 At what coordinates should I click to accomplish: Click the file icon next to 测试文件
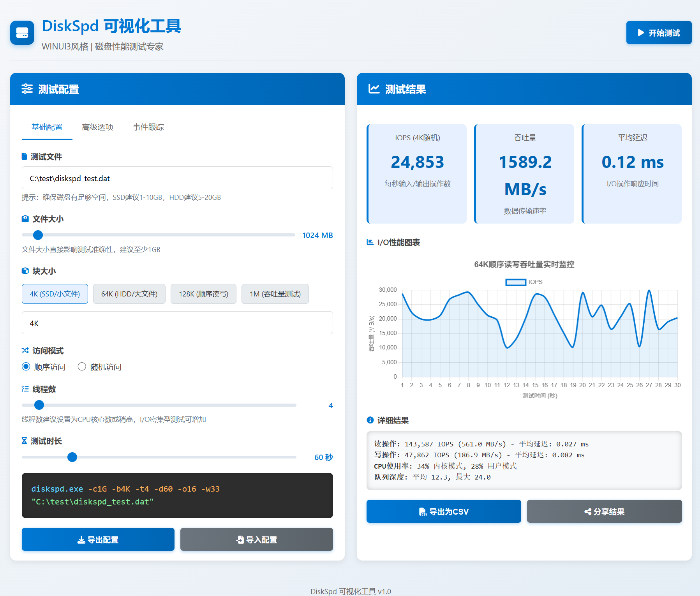point(25,157)
